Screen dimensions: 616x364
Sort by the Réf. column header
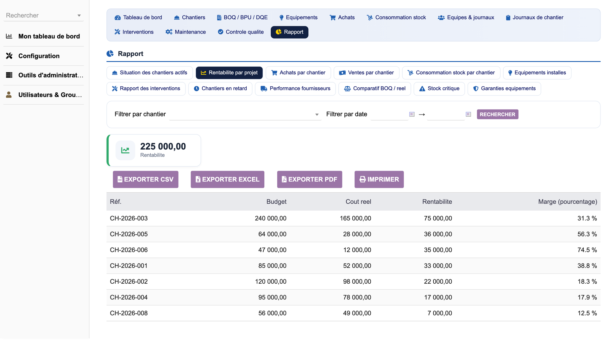point(116,202)
